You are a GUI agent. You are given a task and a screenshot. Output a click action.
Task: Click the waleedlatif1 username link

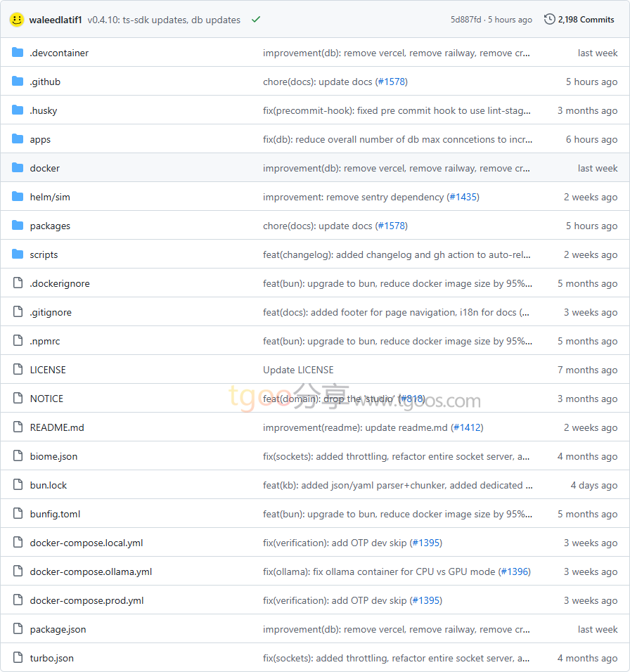(x=56, y=20)
